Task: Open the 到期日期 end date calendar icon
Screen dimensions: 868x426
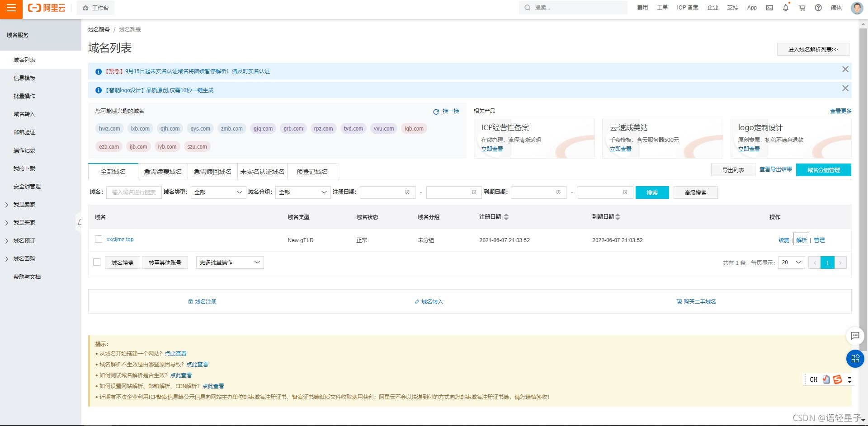Action: tap(625, 192)
